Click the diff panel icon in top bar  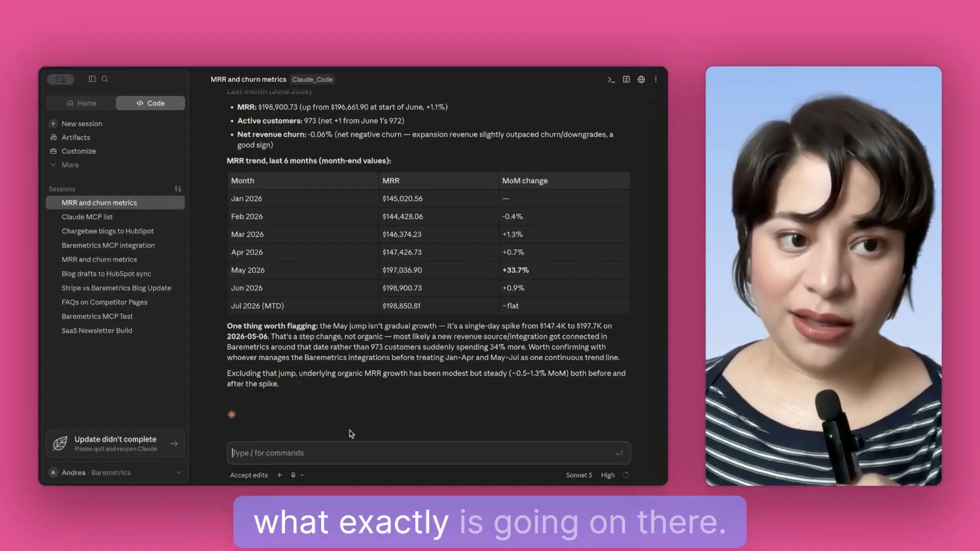626,79
